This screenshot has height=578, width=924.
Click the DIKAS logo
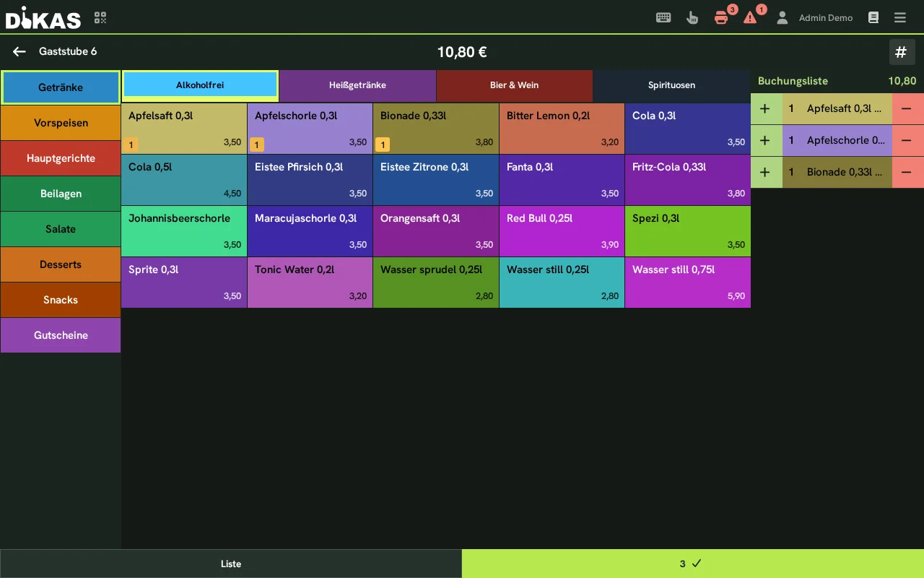coord(43,17)
